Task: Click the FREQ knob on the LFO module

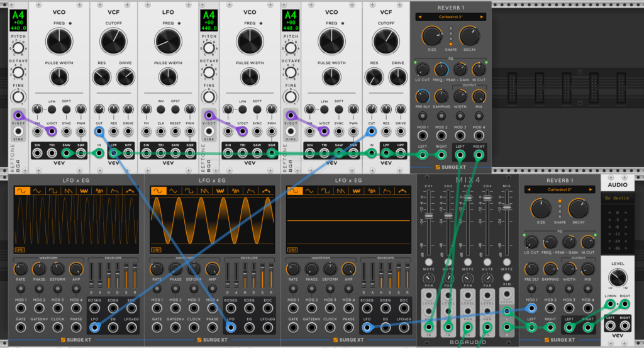Action: pos(168,42)
